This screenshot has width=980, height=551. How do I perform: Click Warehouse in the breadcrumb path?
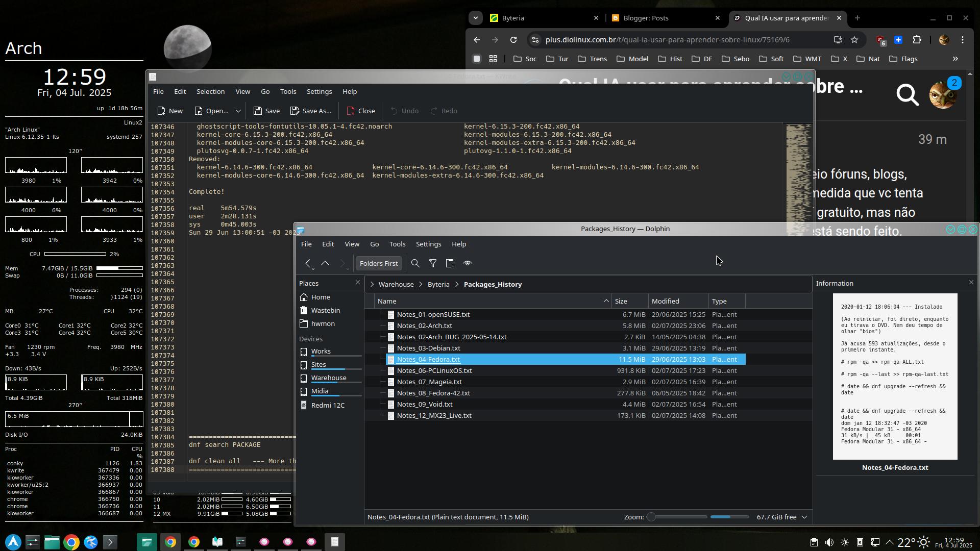click(x=396, y=284)
